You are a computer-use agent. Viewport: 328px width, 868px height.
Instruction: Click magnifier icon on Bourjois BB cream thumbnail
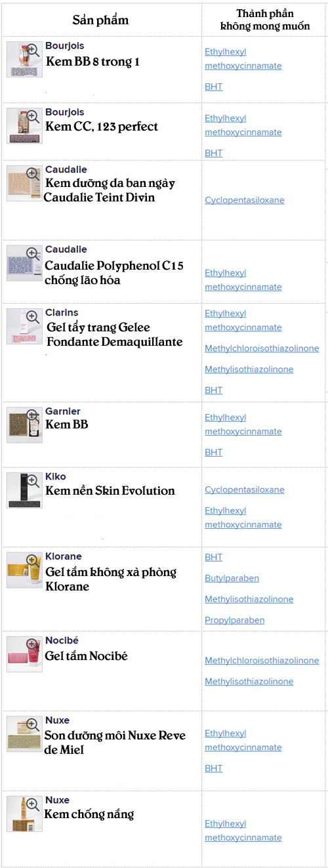coord(32,50)
